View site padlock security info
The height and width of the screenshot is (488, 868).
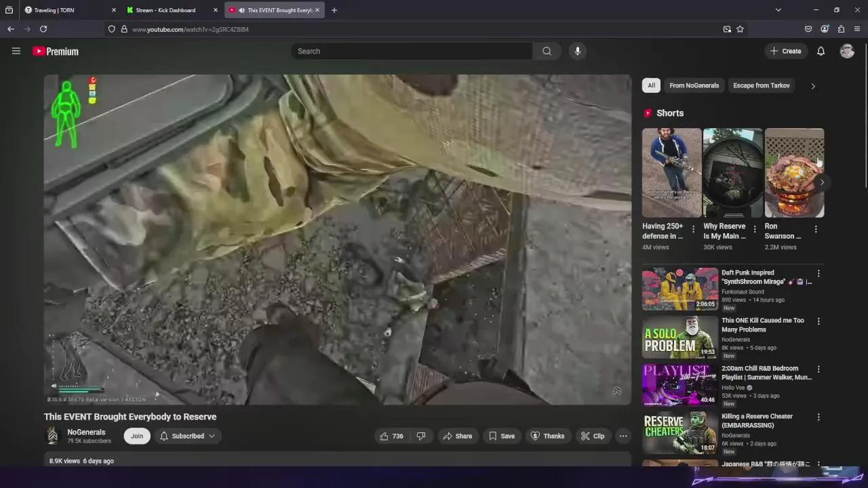coord(124,29)
